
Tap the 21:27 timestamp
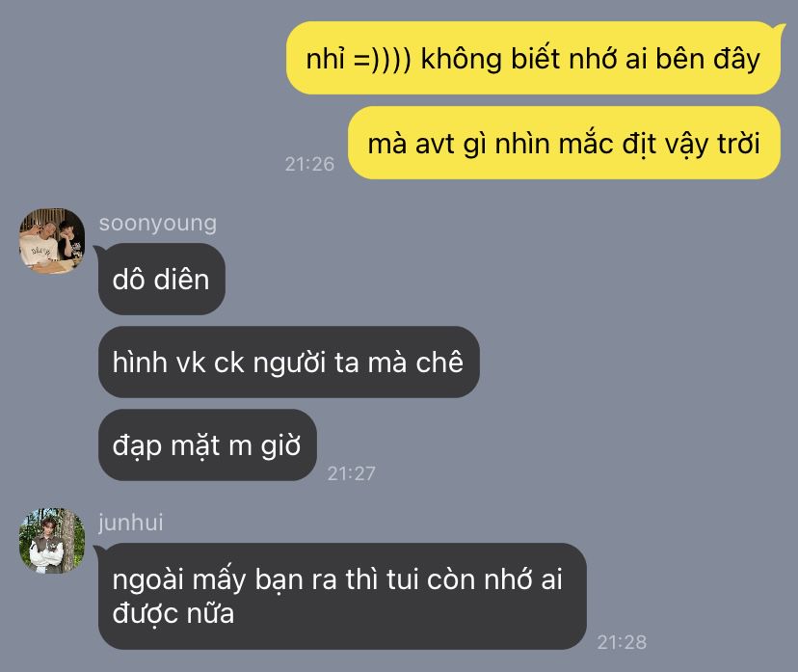click(351, 473)
